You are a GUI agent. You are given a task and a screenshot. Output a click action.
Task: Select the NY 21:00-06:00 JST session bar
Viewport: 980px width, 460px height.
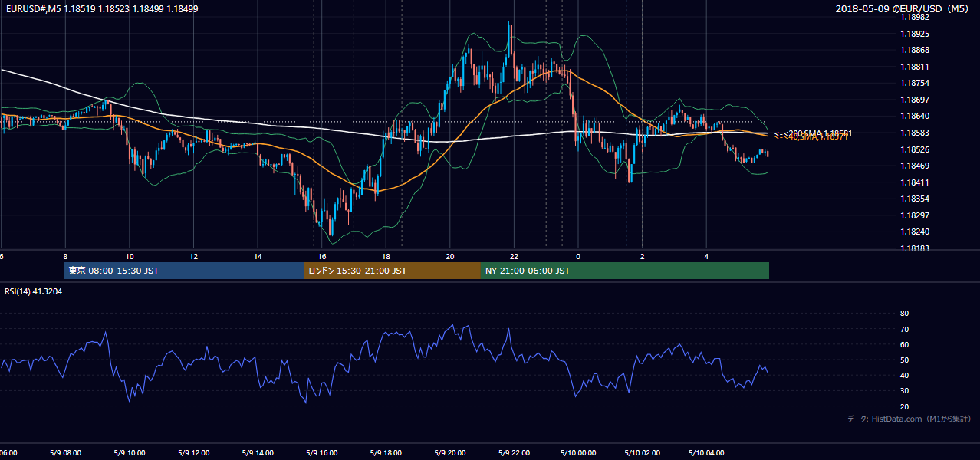click(x=625, y=271)
